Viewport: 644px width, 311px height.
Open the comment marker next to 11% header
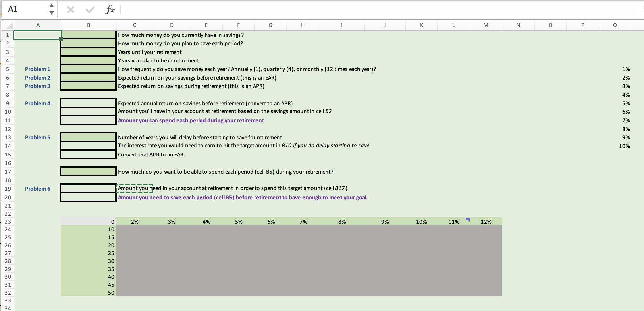click(x=468, y=220)
